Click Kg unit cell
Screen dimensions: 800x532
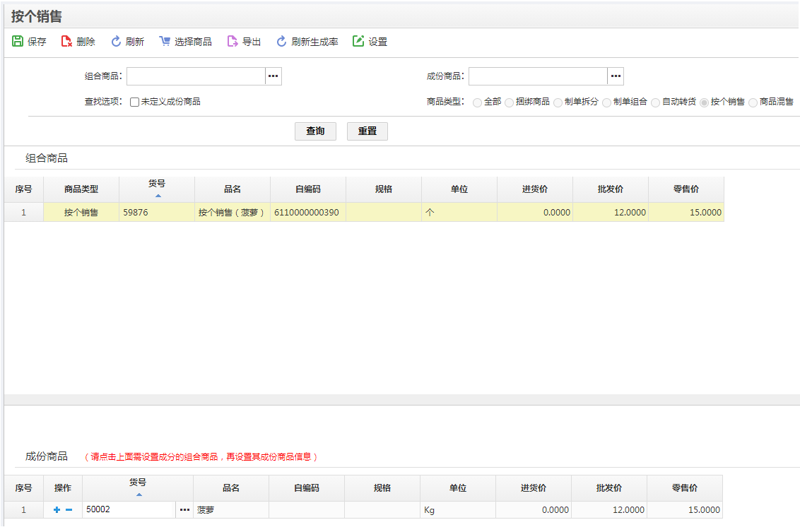point(458,509)
